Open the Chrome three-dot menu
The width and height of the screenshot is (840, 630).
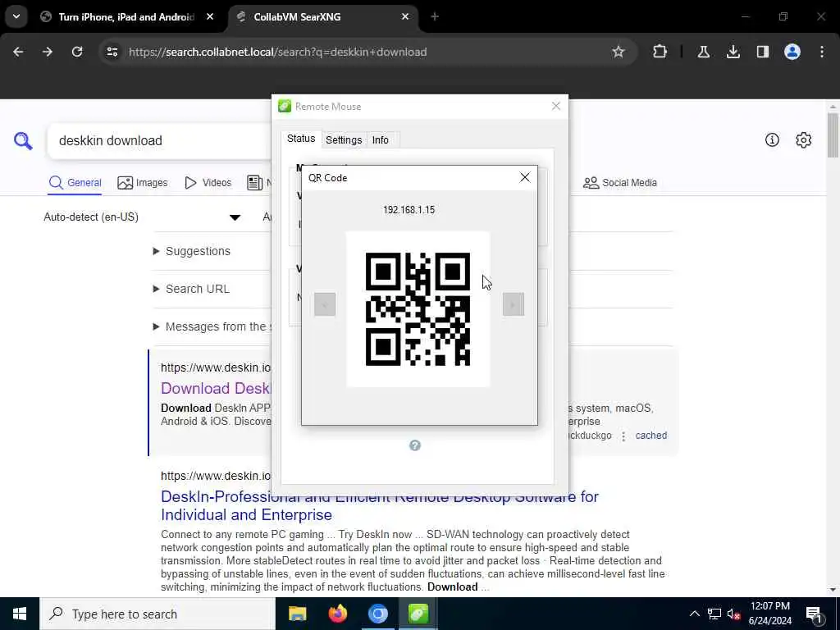822,52
